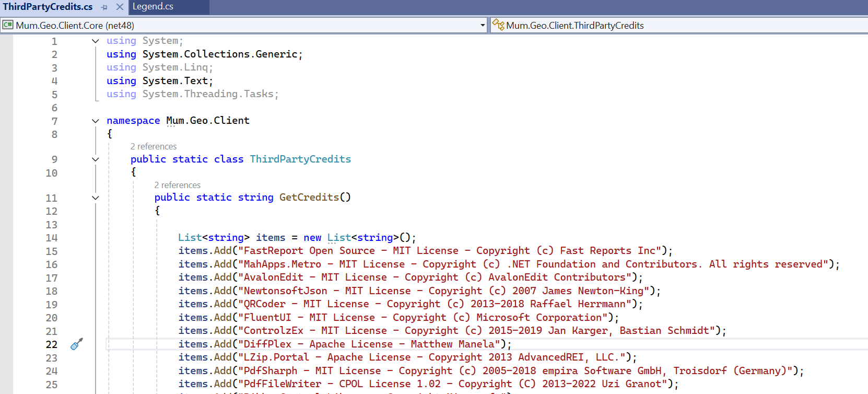
Task: Close the ThirdPartyCredits.cs tab
Action: pos(120,7)
